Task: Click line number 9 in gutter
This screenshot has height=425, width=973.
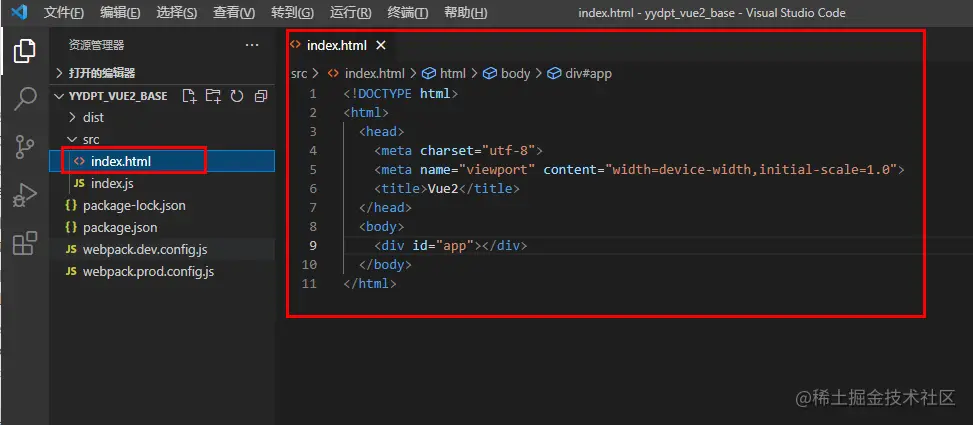Action: 313,246
